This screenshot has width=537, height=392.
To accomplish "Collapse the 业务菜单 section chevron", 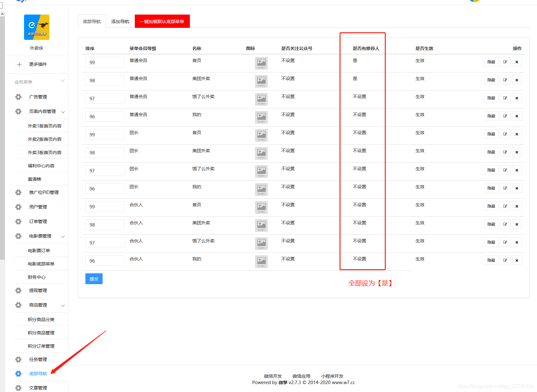I will tap(63, 81).
